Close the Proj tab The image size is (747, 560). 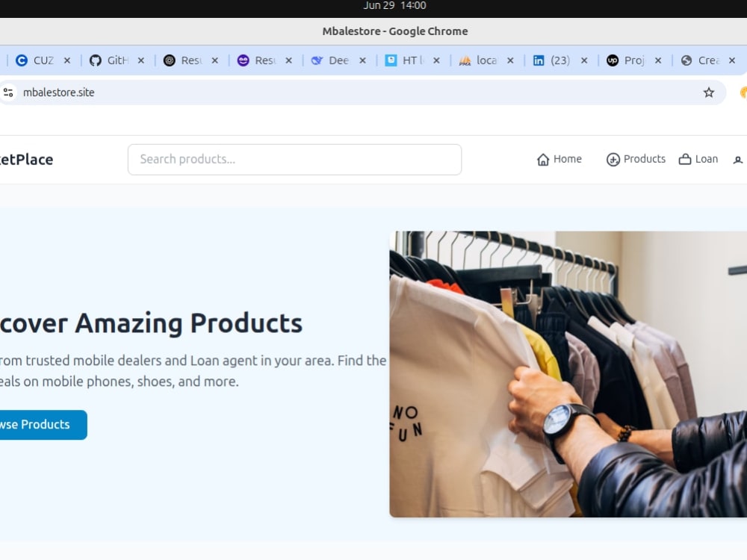(x=658, y=60)
